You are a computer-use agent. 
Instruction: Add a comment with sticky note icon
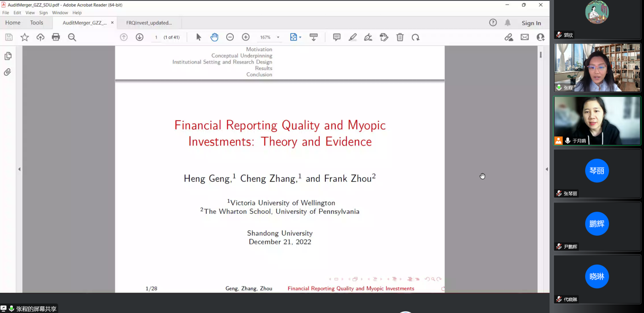336,37
